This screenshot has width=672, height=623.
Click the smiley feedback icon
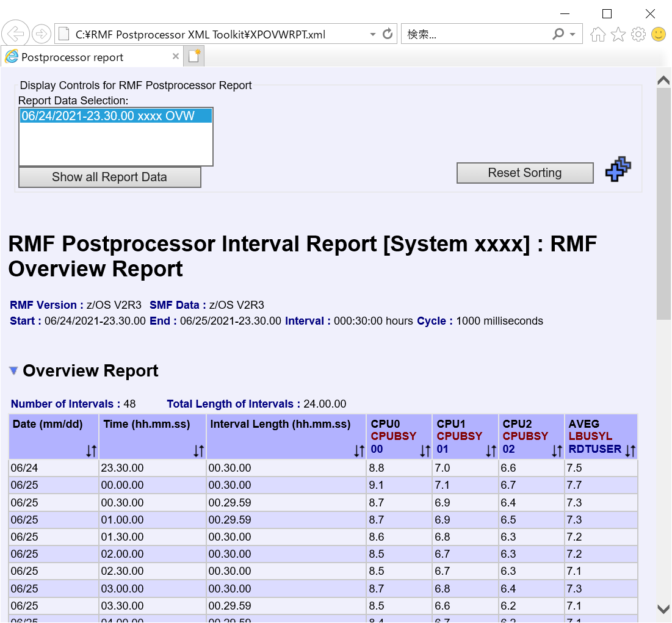click(659, 34)
